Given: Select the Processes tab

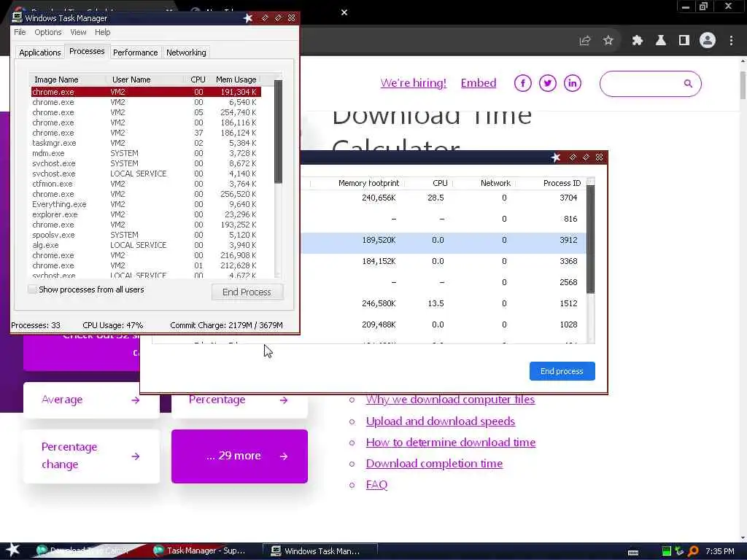Looking at the screenshot, I should [x=87, y=52].
